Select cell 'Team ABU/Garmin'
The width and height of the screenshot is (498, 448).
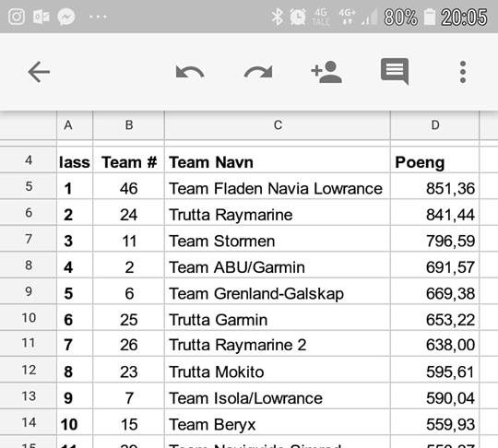coord(278,265)
